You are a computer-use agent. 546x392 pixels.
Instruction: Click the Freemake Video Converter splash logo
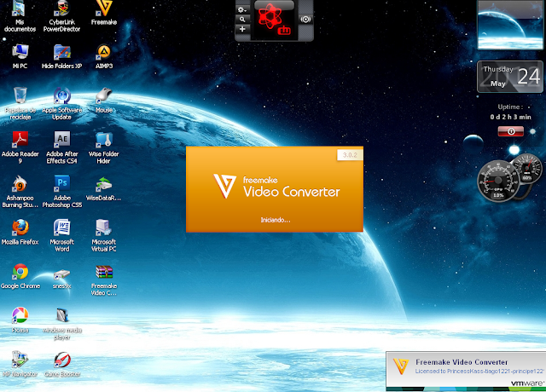click(x=276, y=187)
